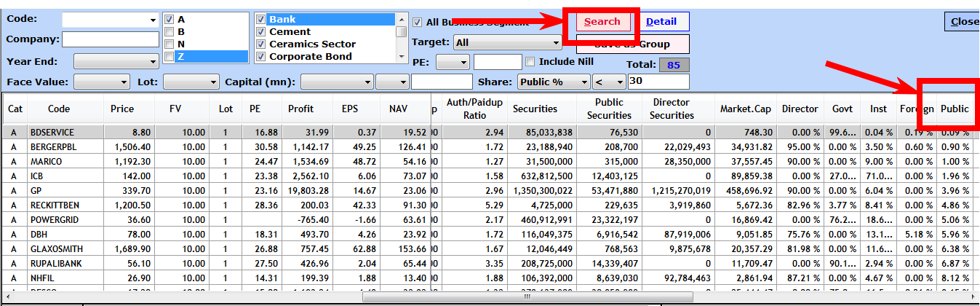
Task: Toggle the All Business Segment checkbox
Action: [418, 22]
